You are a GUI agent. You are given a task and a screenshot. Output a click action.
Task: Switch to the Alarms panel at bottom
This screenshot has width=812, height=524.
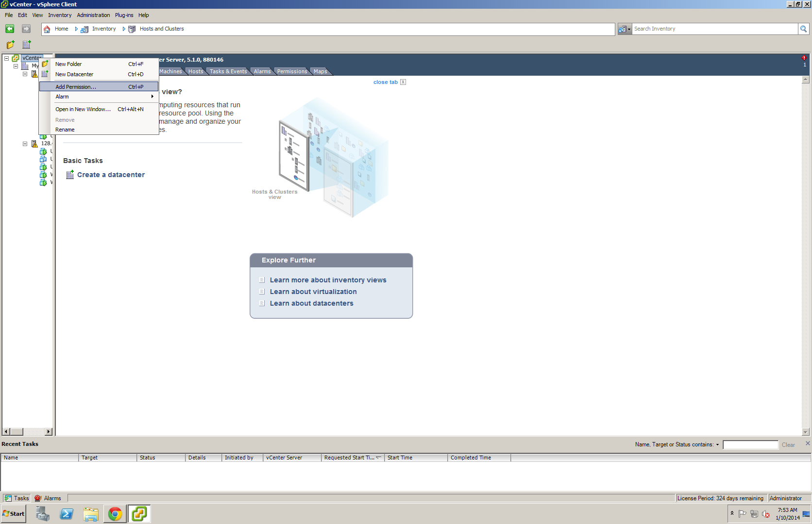[49, 498]
